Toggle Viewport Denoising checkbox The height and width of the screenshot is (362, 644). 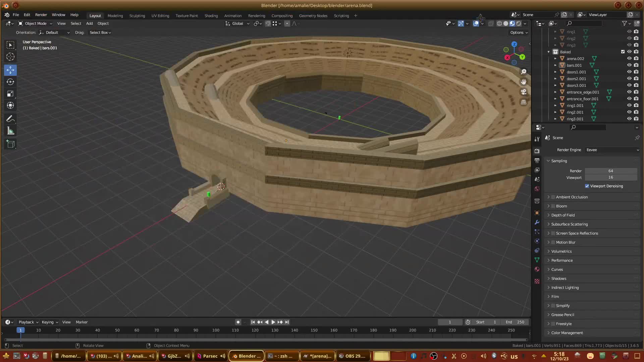click(x=587, y=186)
